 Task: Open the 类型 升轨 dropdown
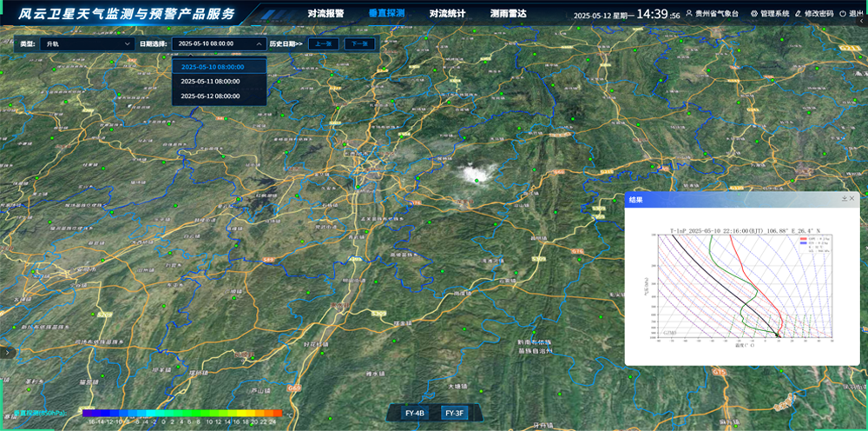[85, 43]
